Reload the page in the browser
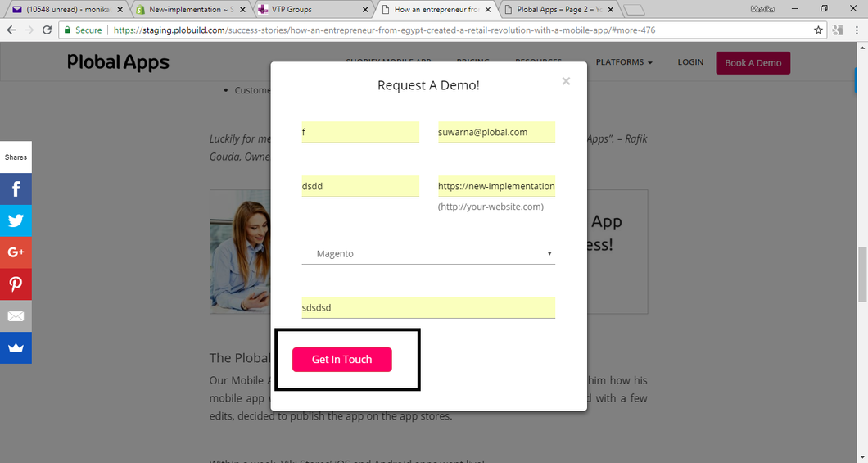The height and width of the screenshot is (463, 868). [47, 30]
